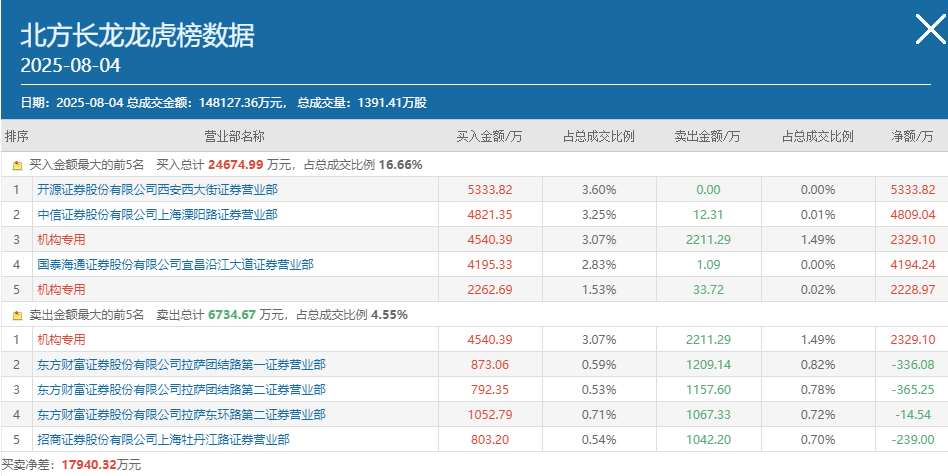Select the buy amount 5333.82 for 开源证券
The image size is (948, 476).
pyautogui.click(x=490, y=190)
